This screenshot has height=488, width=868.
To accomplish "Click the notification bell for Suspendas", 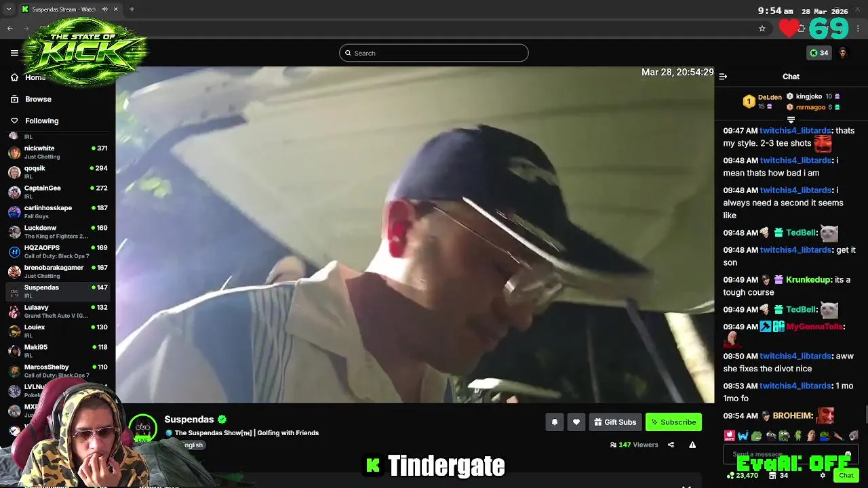I will [554, 422].
